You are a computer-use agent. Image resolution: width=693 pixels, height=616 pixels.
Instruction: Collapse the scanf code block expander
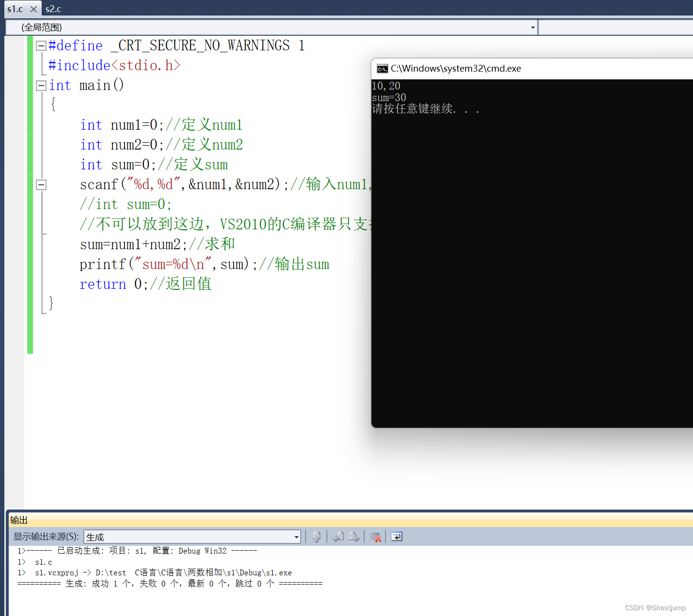tap(41, 184)
